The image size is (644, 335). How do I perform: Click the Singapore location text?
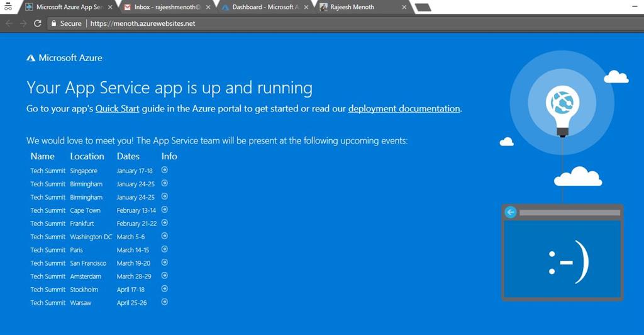coord(84,171)
